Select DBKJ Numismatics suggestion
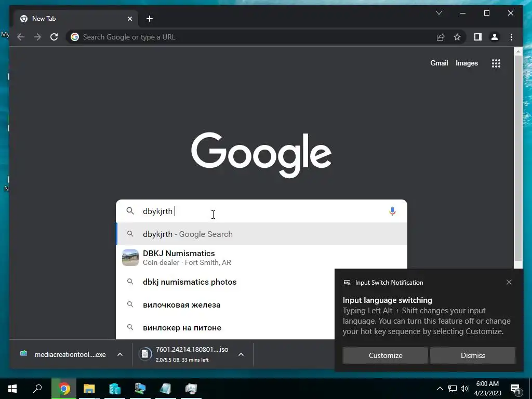 click(262, 258)
